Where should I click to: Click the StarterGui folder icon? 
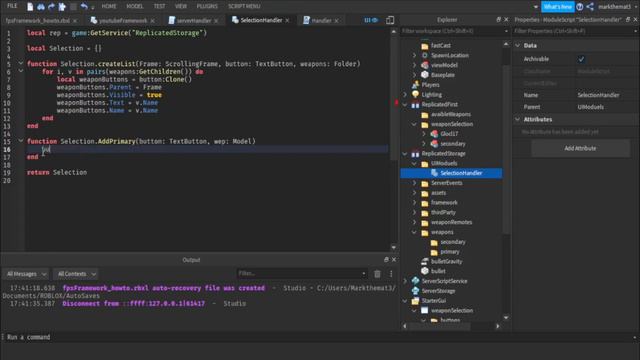click(415, 301)
